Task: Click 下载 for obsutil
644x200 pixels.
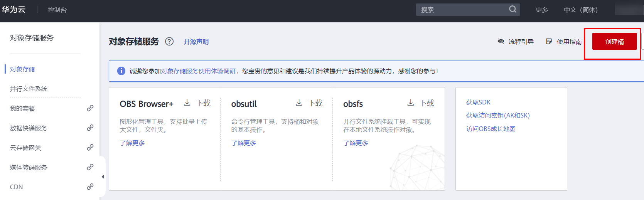Action: (315, 103)
